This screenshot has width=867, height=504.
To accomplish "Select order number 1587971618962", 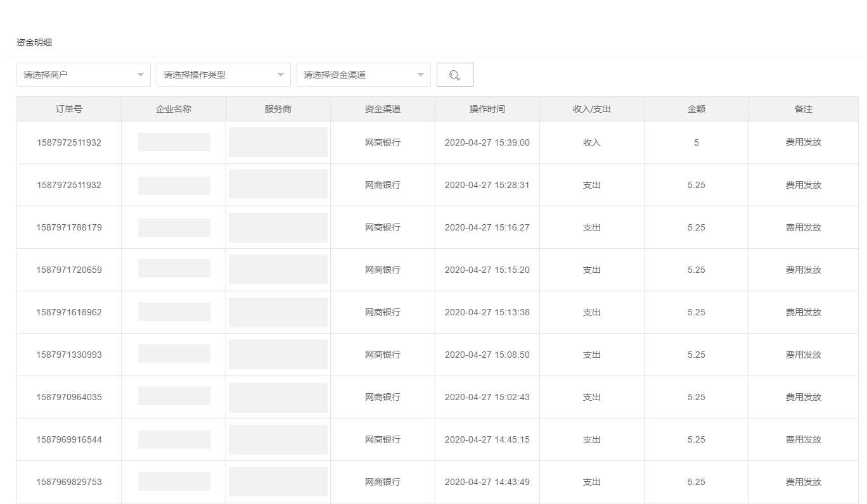I will pos(69,312).
